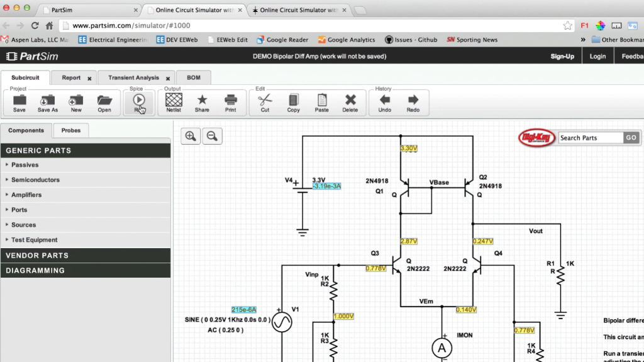The image size is (644, 362).
Task: Click the Sign-Up link
Action: (x=562, y=56)
